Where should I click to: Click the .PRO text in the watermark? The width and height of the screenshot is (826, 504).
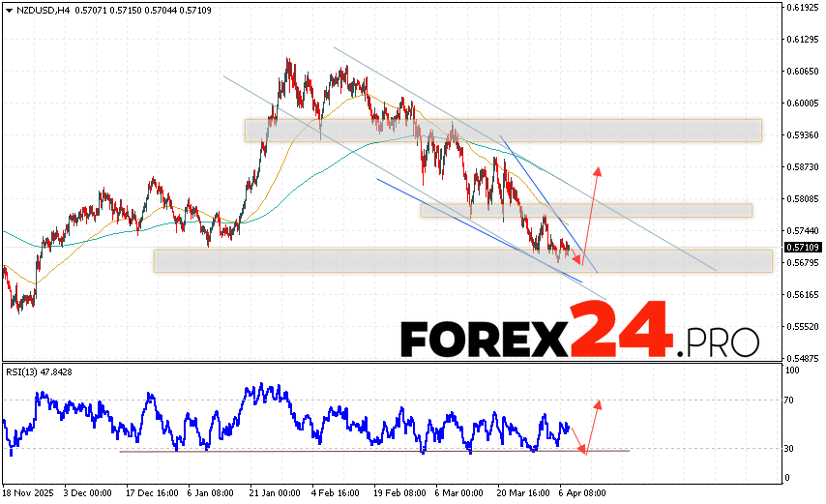click(720, 341)
